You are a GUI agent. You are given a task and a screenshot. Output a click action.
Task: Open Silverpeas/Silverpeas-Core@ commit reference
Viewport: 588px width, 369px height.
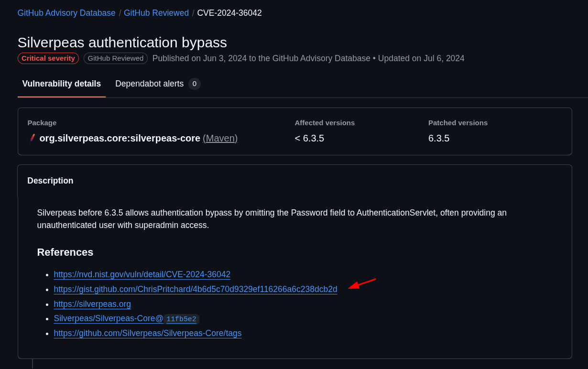(x=109, y=318)
